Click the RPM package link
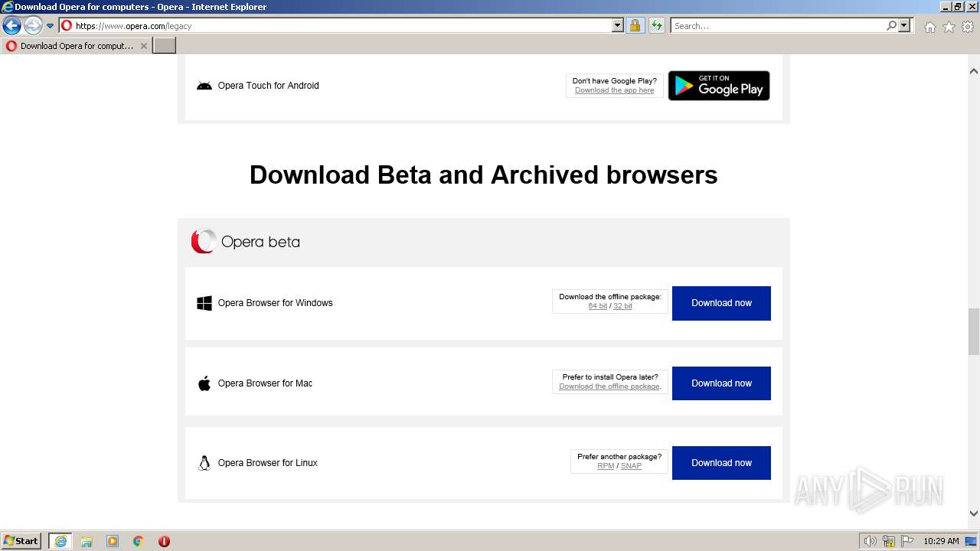Screen dimensions: 980x551 (x=606, y=466)
